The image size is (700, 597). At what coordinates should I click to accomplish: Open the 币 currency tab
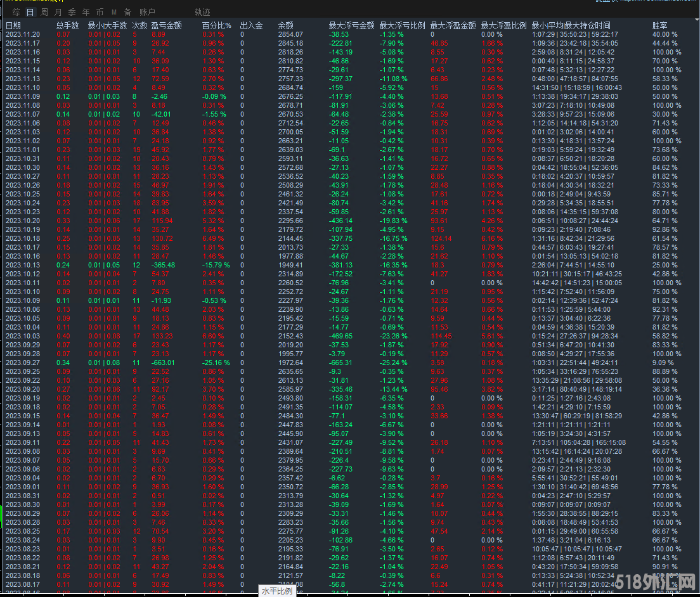pos(100,12)
